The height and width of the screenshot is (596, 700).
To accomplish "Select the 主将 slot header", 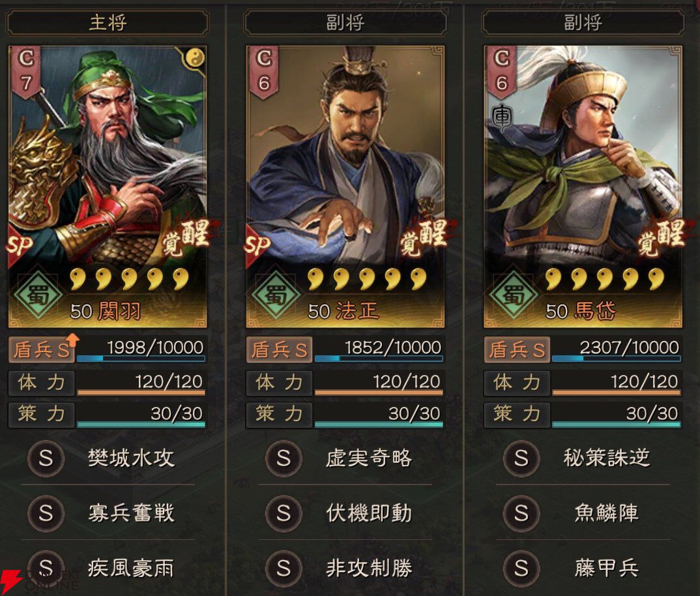I will (x=107, y=22).
